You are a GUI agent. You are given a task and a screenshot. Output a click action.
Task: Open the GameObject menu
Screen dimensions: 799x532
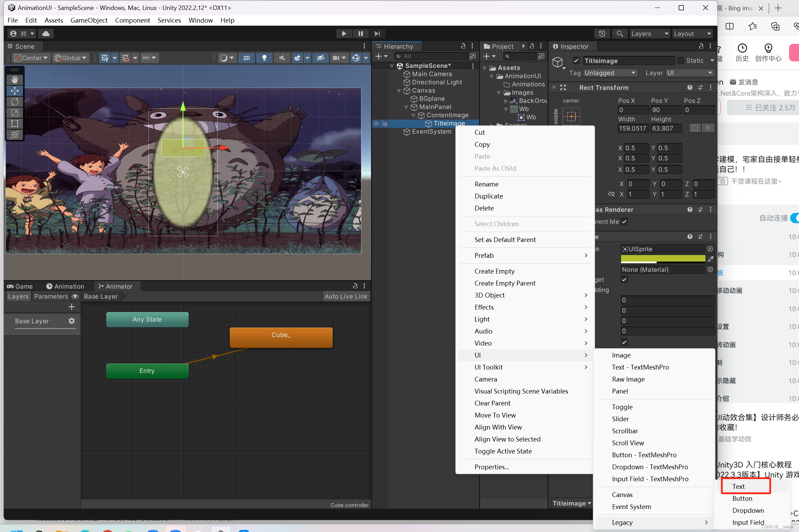[x=89, y=20]
